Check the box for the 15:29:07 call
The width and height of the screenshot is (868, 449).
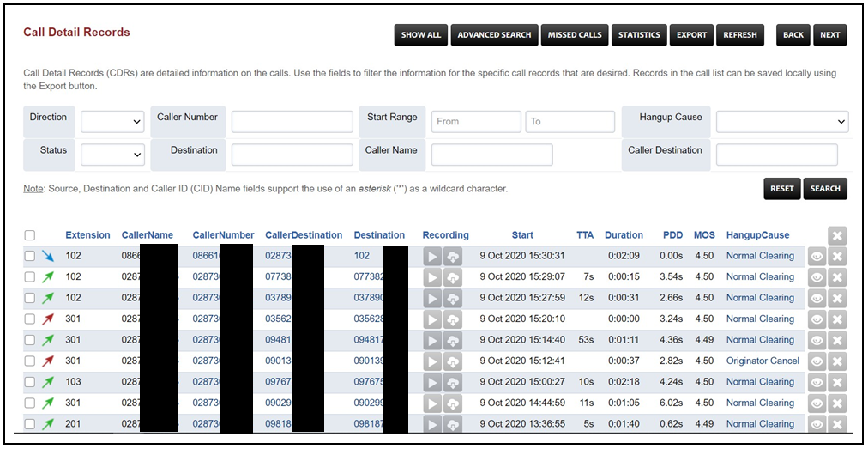(30, 277)
